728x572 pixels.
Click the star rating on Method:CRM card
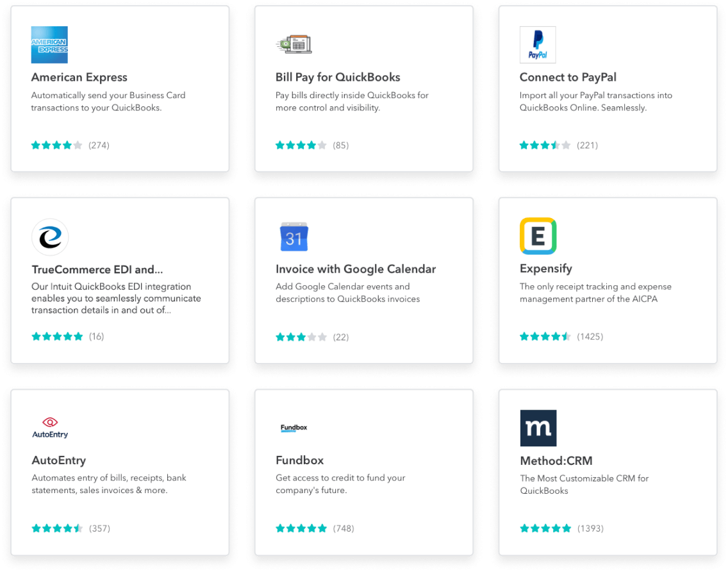point(545,528)
